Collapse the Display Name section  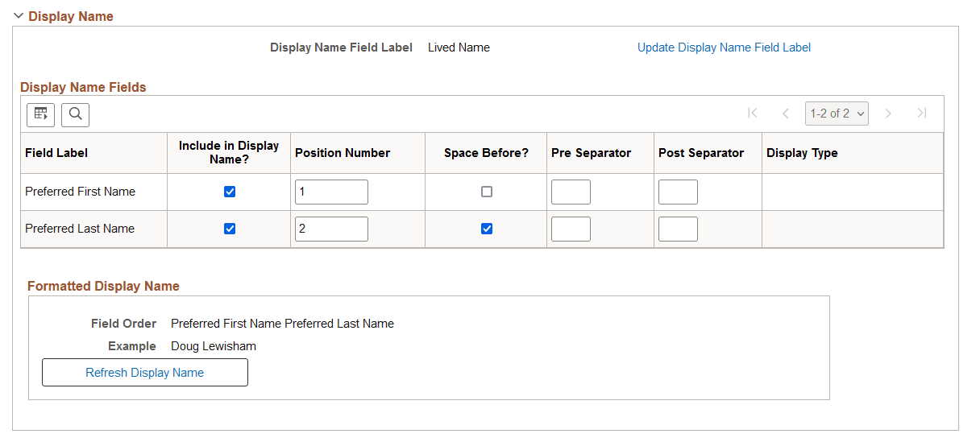coord(19,16)
